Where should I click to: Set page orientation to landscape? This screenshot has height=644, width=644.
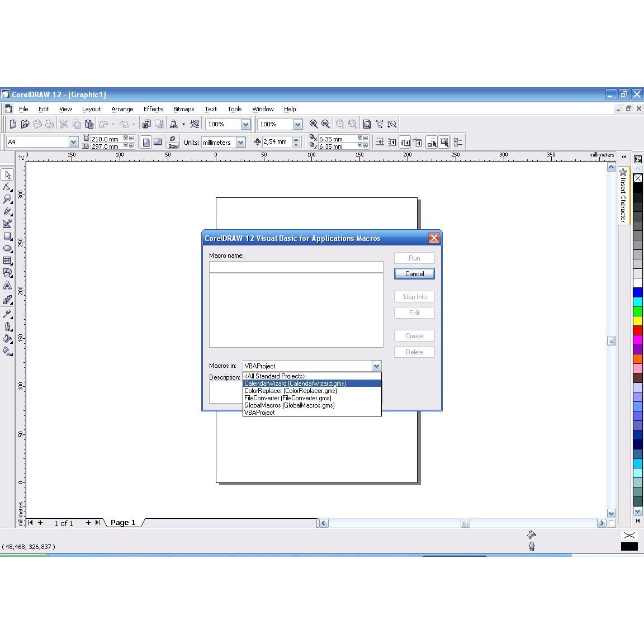click(x=158, y=142)
